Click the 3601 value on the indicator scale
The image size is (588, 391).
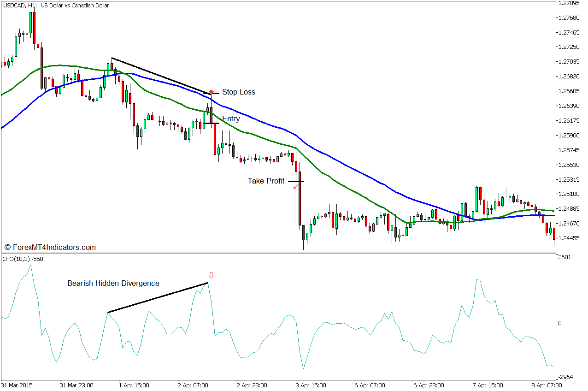564,257
